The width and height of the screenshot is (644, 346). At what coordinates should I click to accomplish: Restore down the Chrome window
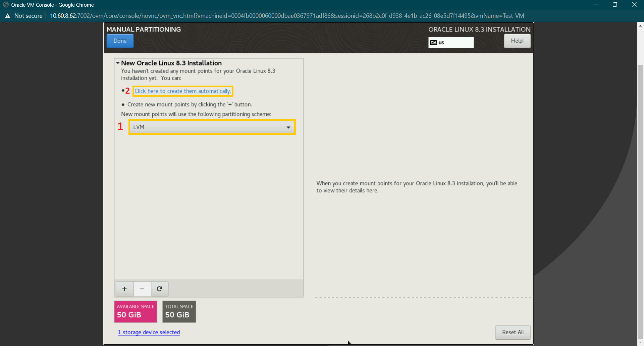615,5
